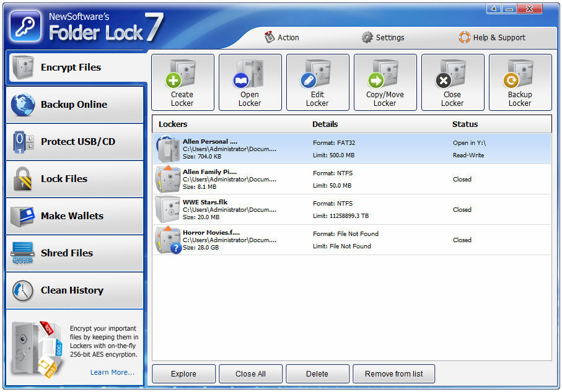Viewport: 562px width, 392px height.
Task: Go to the Make Wallets section
Action: click(x=74, y=216)
